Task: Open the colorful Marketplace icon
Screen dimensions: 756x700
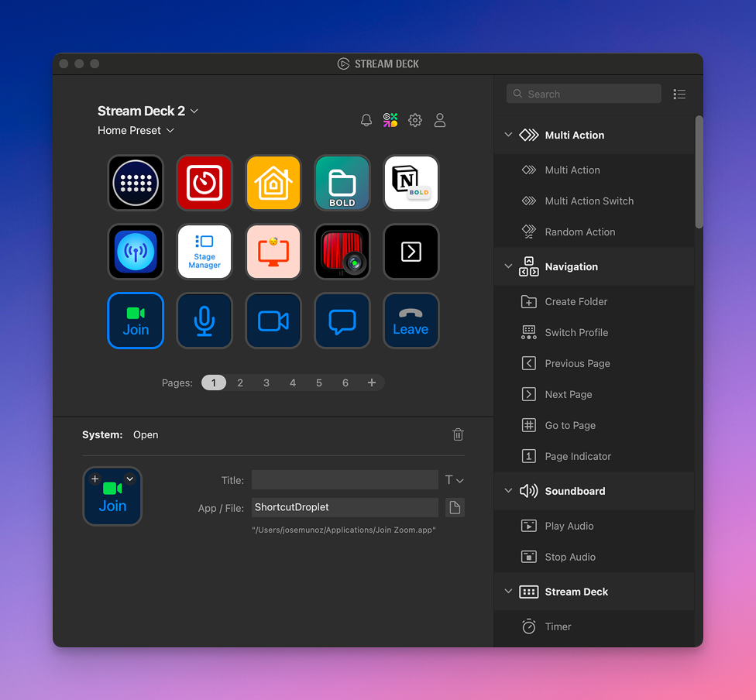Action: pyautogui.click(x=390, y=120)
